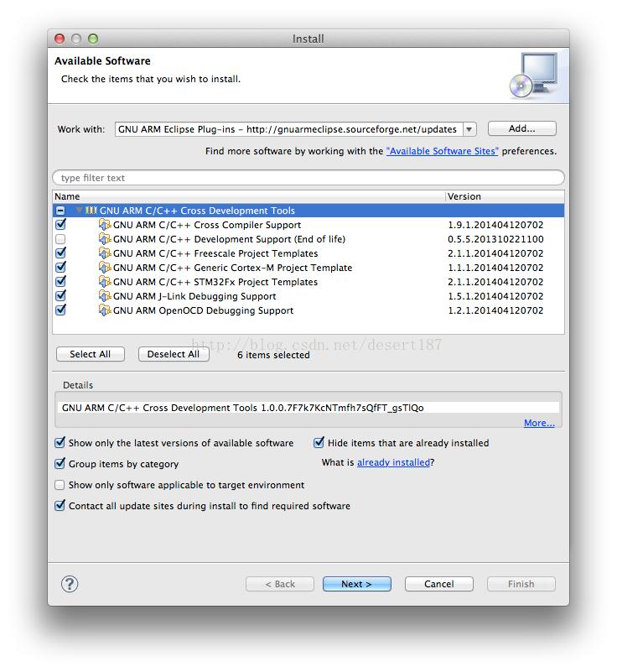Select the Development Support (End of life) row text
The height and width of the screenshot is (672, 617).
pos(229,239)
